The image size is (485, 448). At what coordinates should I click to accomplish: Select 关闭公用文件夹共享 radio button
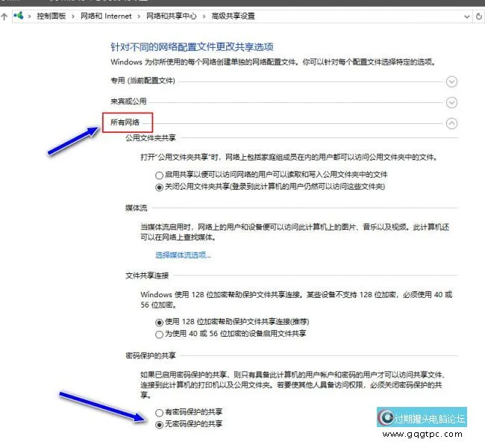click(x=158, y=186)
